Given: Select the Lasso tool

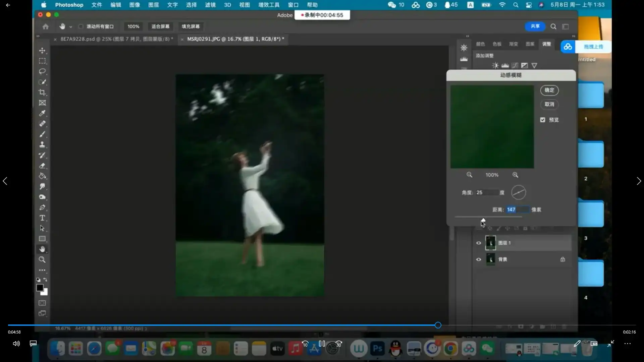Looking at the screenshot, I should 42,71.
